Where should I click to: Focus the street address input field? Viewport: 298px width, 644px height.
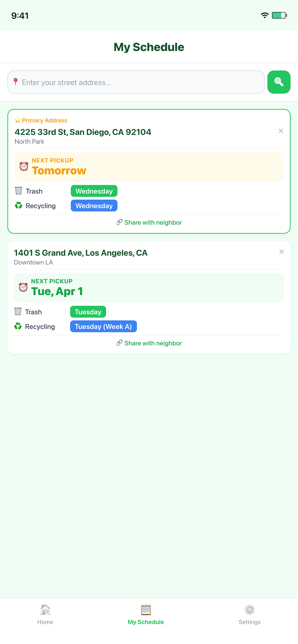[x=136, y=82]
